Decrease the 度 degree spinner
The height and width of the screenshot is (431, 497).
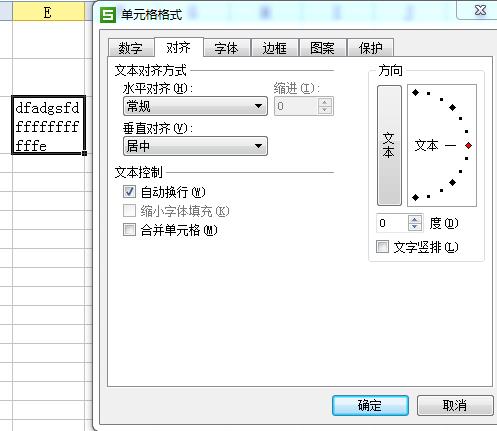(415, 227)
